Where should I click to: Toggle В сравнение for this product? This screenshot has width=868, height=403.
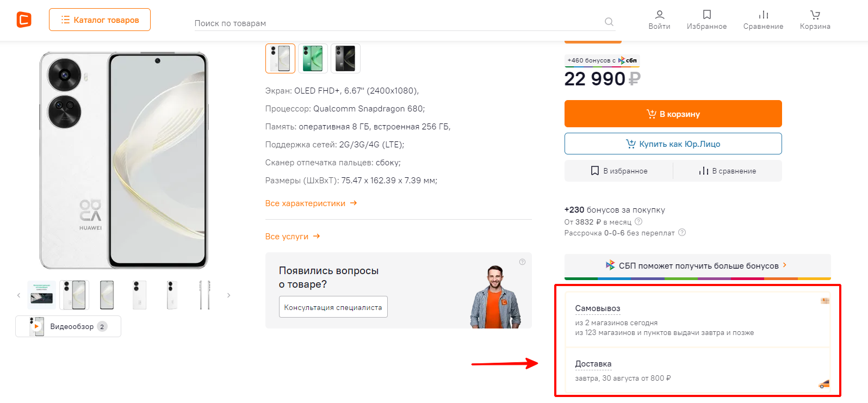coord(727,171)
